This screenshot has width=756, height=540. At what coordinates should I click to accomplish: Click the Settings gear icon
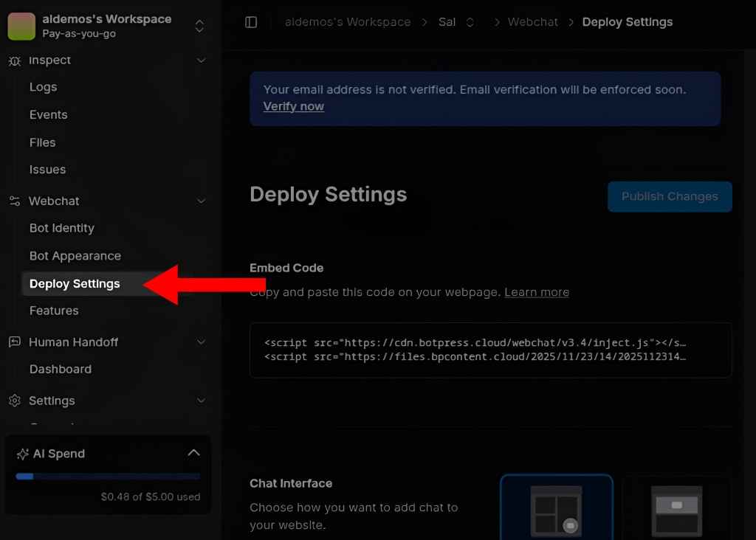click(15, 401)
